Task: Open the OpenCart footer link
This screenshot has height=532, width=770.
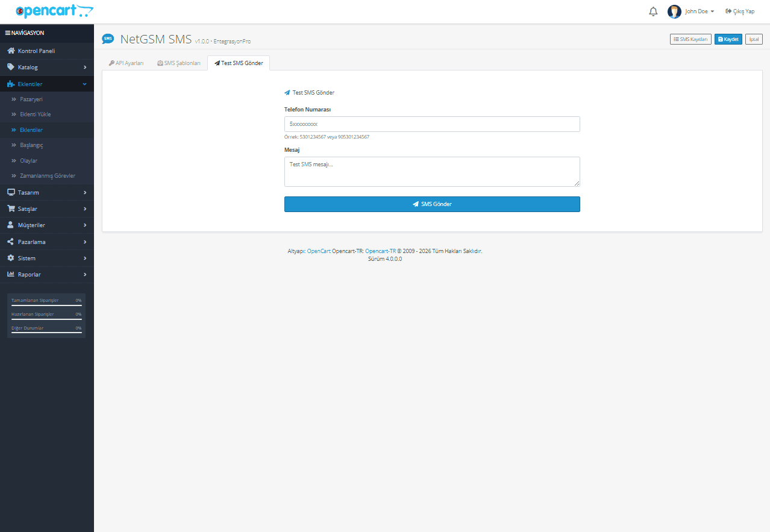Action: pyautogui.click(x=319, y=251)
